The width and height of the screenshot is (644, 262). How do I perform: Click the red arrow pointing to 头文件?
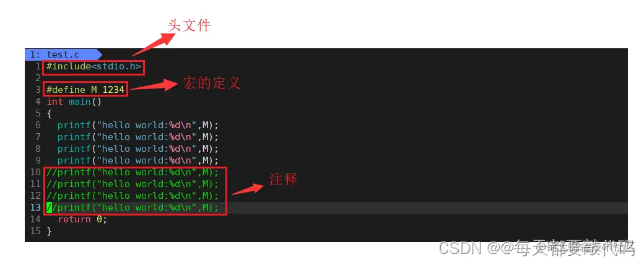point(153,45)
